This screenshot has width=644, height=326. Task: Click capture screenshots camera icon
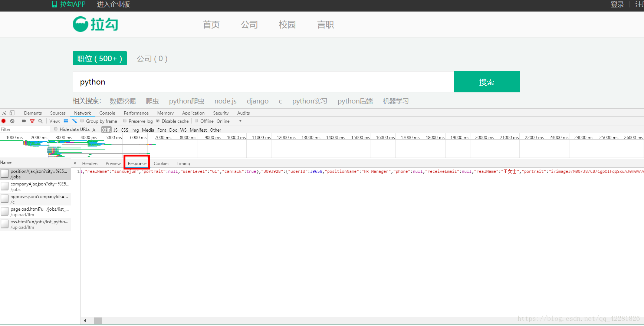[24, 121]
